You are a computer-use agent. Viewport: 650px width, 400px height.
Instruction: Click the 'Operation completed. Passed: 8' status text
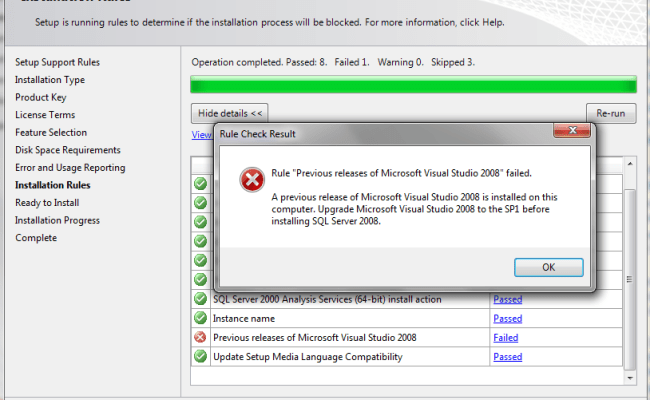coord(259,62)
